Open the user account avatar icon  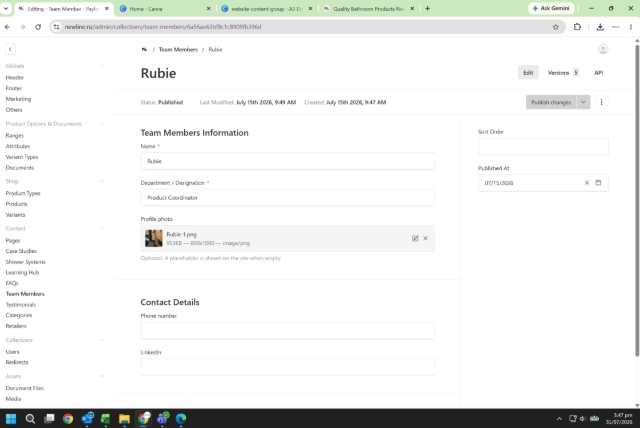pos(603,49)
